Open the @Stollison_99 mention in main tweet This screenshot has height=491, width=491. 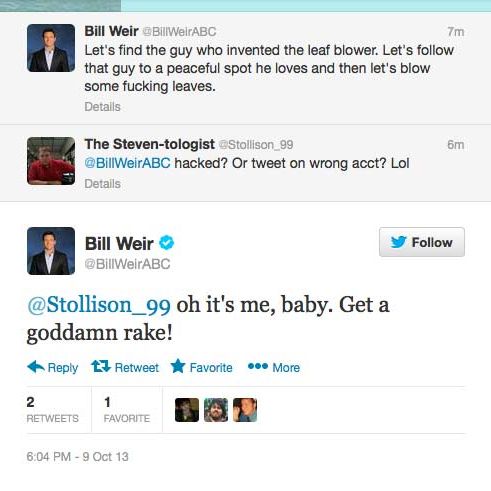click(x=99, y=305)
